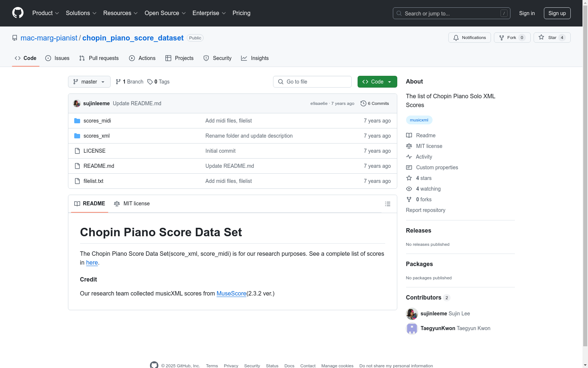Go to the Actions tab
This screenshot has width=588, height=368.
[142, 58]
